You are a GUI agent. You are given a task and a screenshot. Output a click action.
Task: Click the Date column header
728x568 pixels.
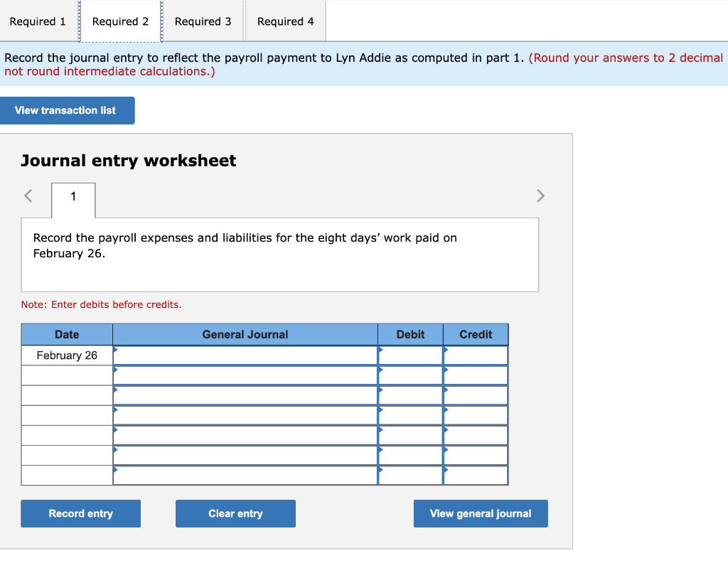tap(67, 334)
